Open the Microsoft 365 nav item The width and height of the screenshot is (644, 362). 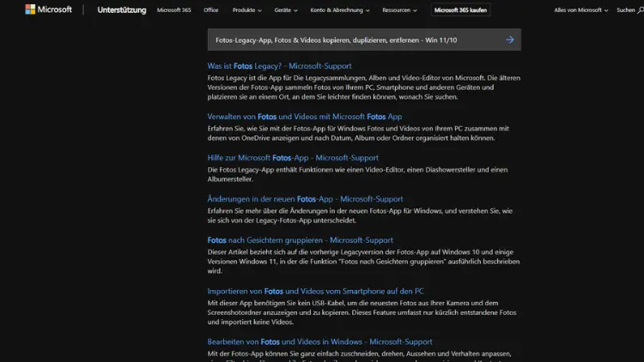pos(173,9)
